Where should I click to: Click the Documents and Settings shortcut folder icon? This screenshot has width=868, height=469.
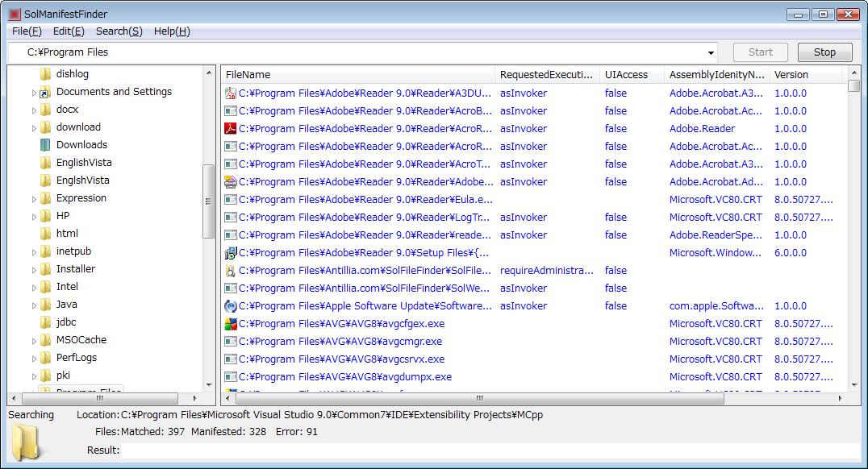[46, 92]
